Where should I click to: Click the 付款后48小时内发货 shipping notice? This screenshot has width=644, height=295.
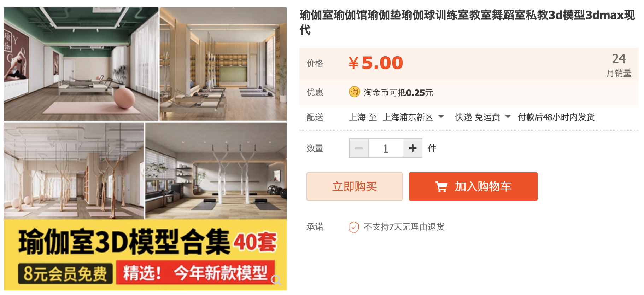[556, 117]
